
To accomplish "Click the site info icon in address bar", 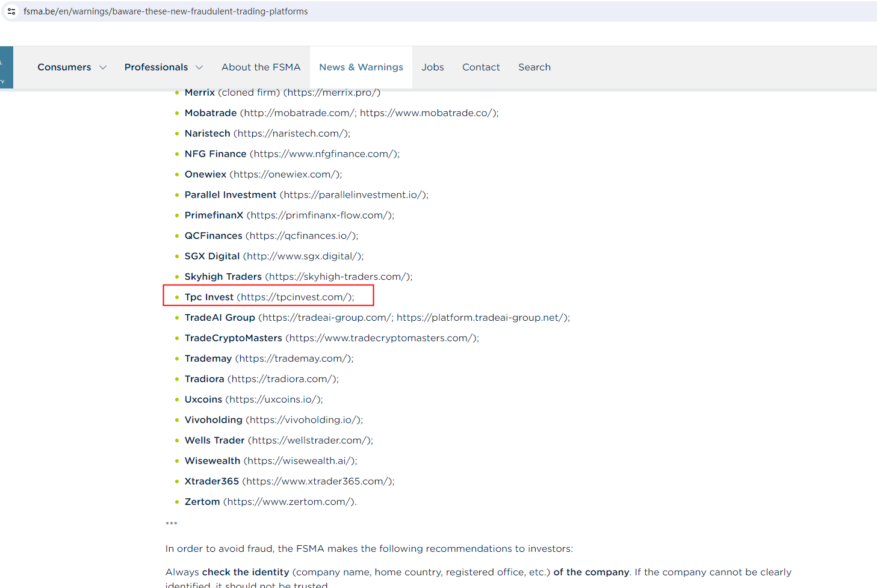I will 11,11.
